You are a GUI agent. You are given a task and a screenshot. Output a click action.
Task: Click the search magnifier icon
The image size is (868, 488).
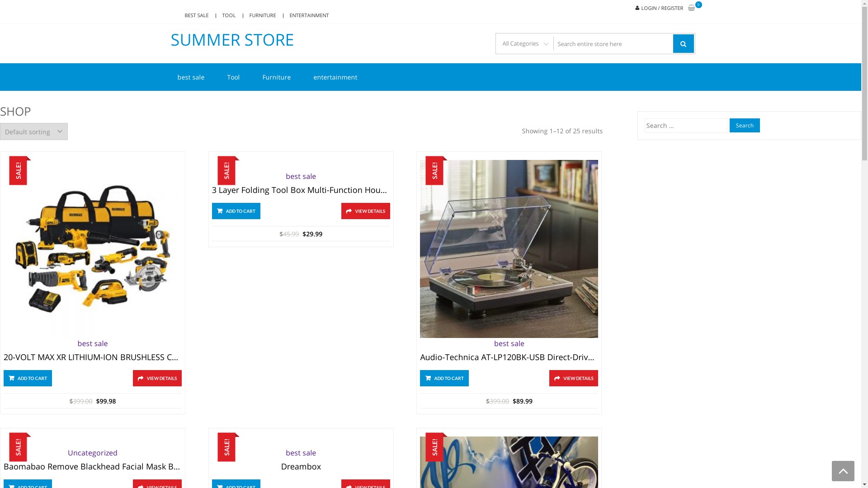pos(683,43)
